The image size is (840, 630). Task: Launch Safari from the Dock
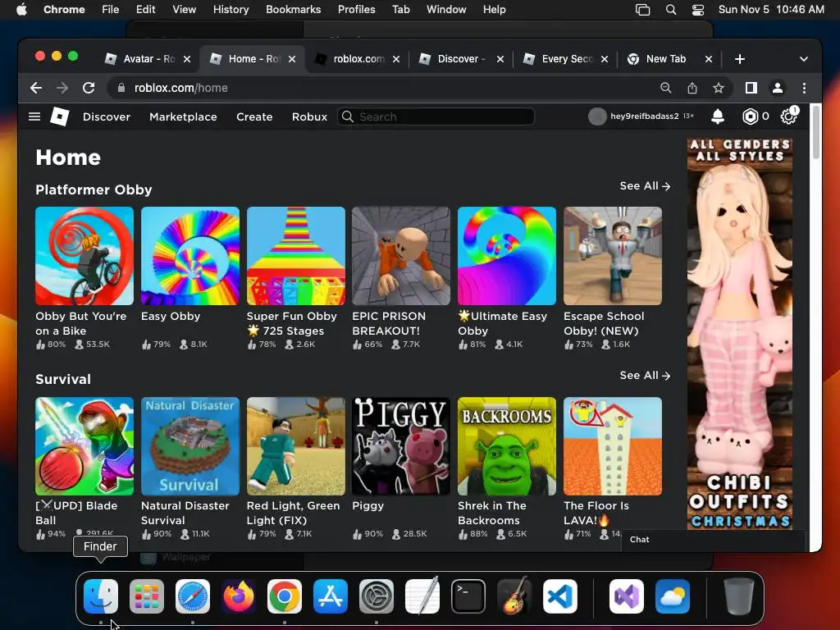pos(193,596)
